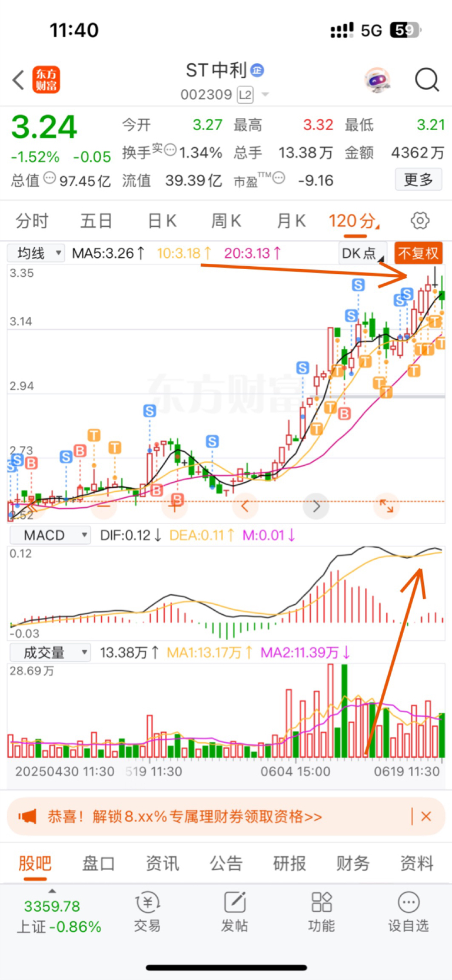Select the 公告 tab
This screenshot has width=452, height=980.
(x=226, y=863)
